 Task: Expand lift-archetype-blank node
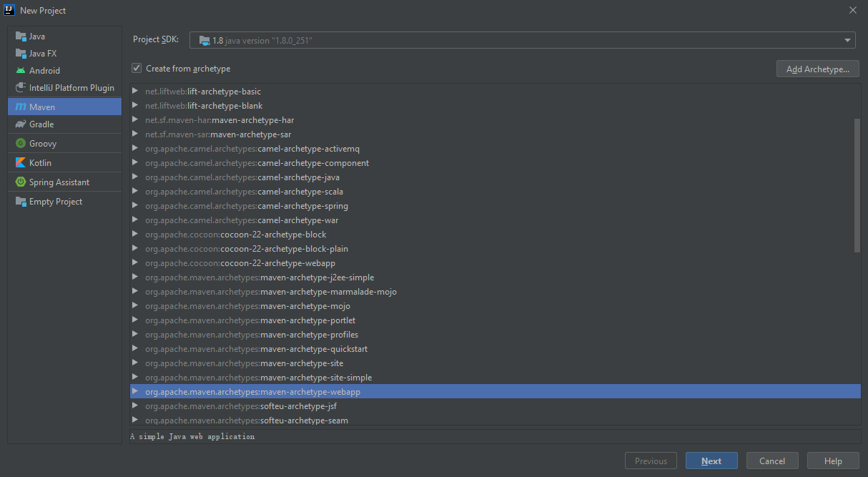[x=135, y=105]
